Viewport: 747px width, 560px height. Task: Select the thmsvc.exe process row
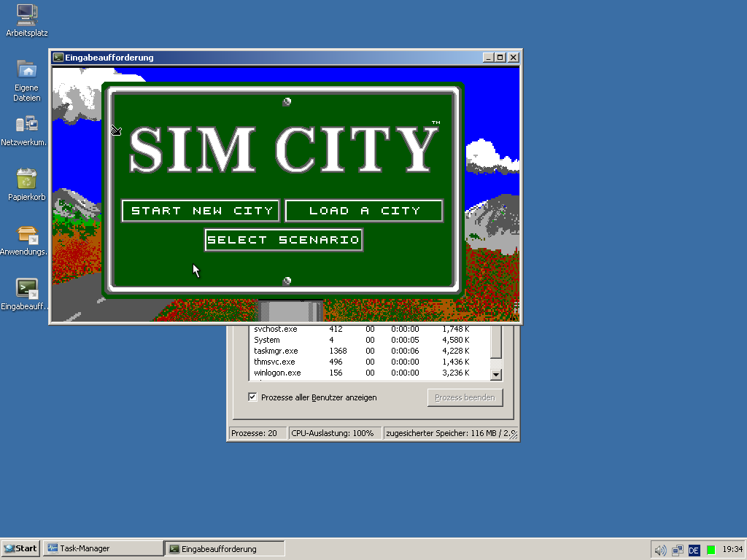click(x=369, y=362)
